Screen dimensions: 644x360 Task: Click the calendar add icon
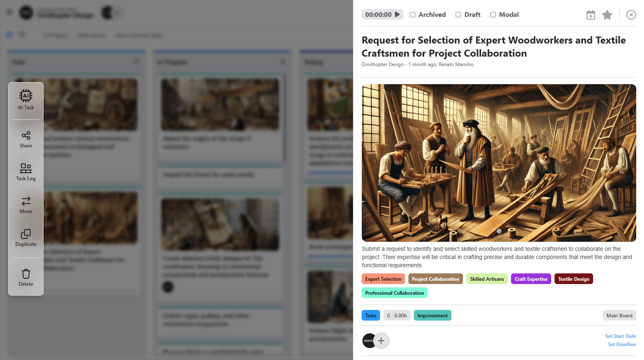(591, 15)
